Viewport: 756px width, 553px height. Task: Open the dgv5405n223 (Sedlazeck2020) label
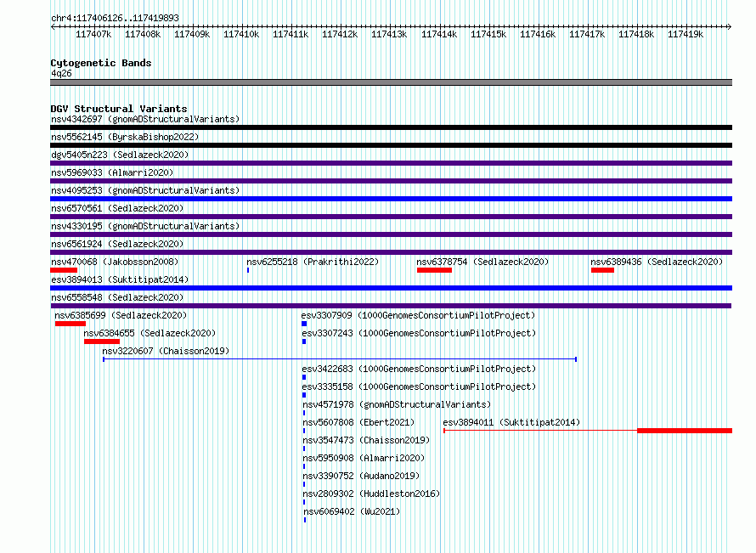120,155
